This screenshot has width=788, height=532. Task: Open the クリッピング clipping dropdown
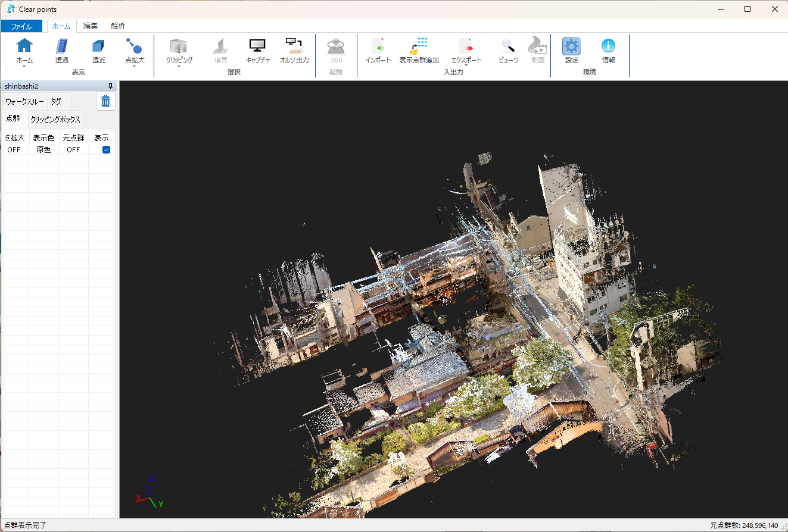179,67
